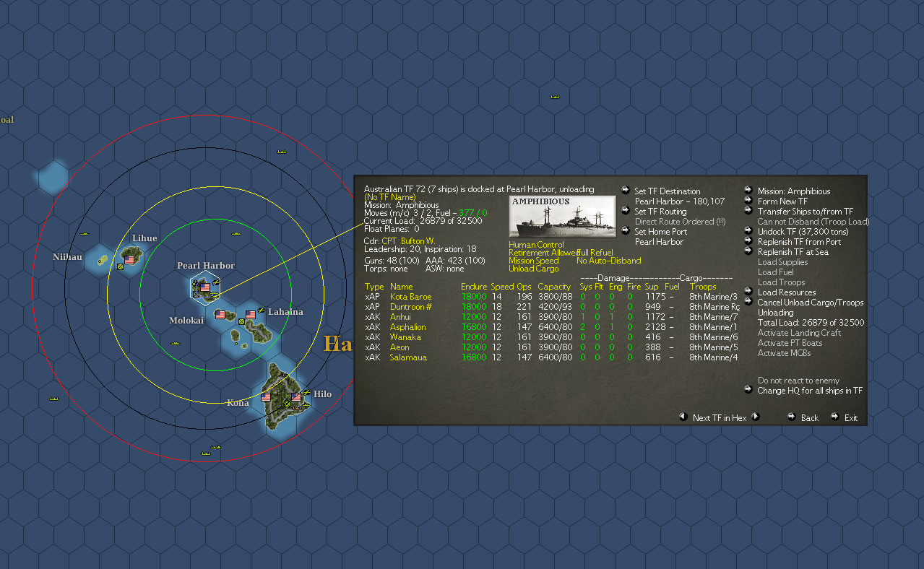Select the land unit marker below Lihue

point(121,267)
